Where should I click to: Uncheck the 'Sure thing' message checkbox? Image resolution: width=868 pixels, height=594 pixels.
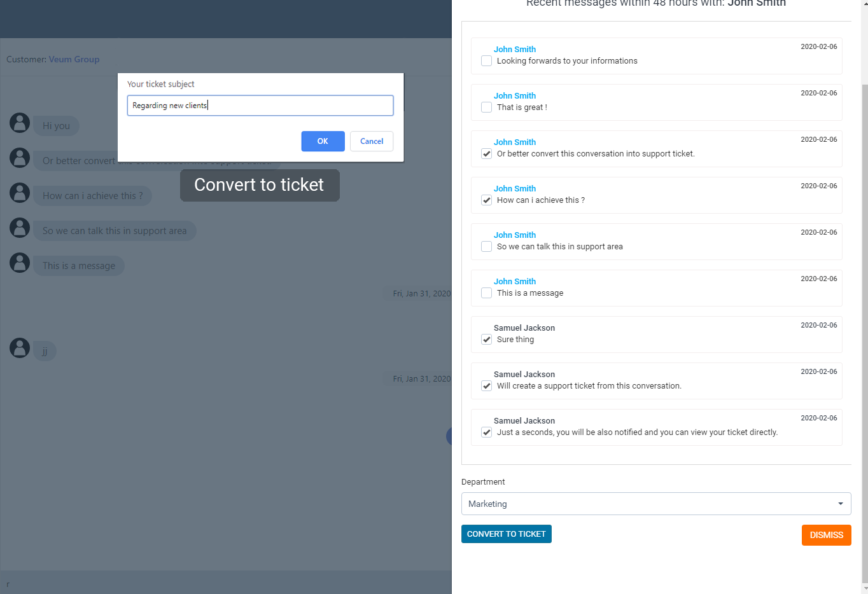coord(487,340)
